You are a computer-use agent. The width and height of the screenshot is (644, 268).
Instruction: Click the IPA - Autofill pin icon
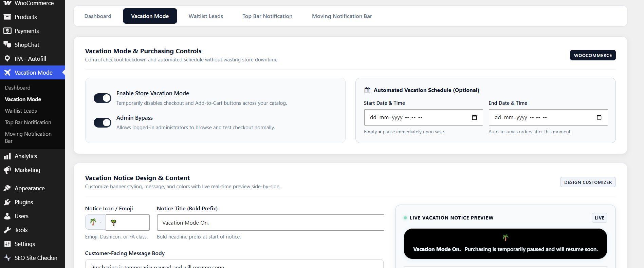7,59
